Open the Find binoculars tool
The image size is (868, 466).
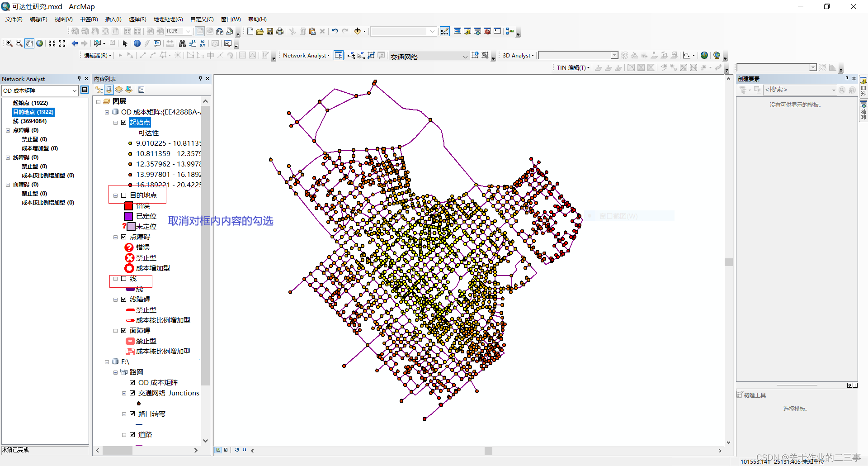point(182,43)
